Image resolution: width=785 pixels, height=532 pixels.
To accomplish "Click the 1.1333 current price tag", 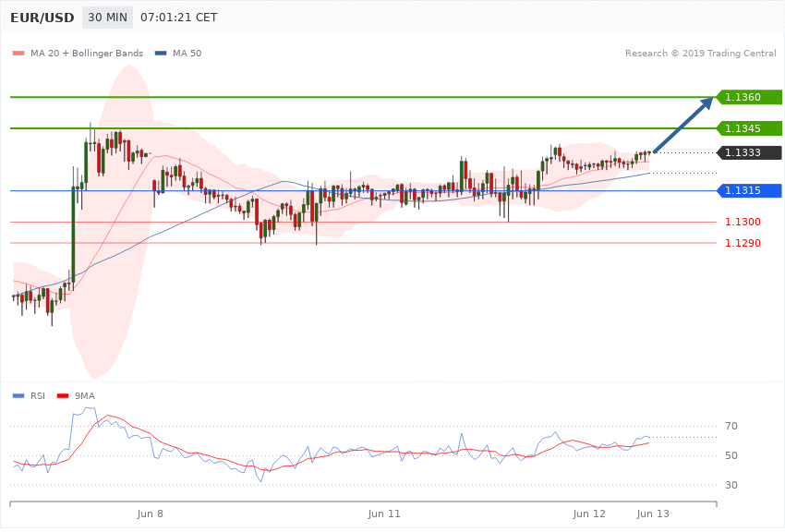I will (749, 152).
